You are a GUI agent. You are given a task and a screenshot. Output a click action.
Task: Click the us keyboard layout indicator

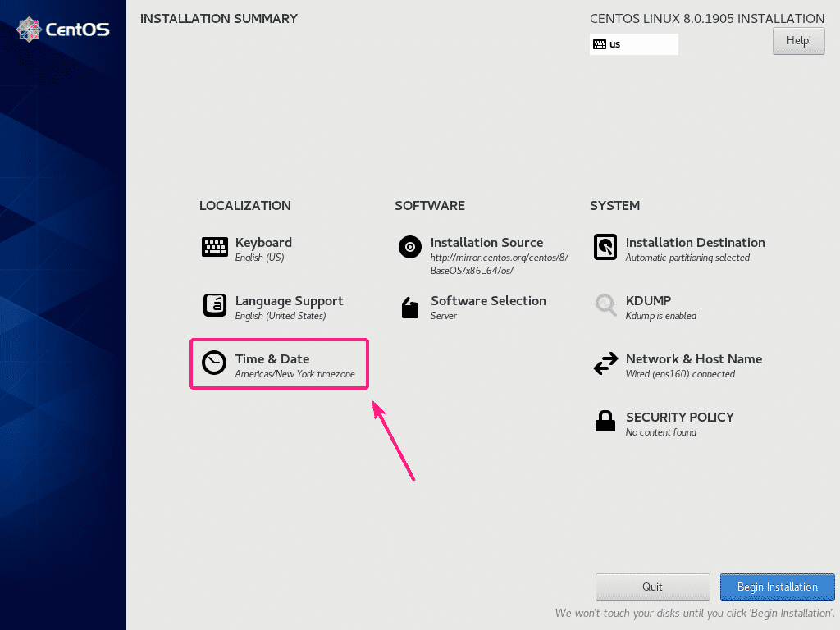click(634, 44)
